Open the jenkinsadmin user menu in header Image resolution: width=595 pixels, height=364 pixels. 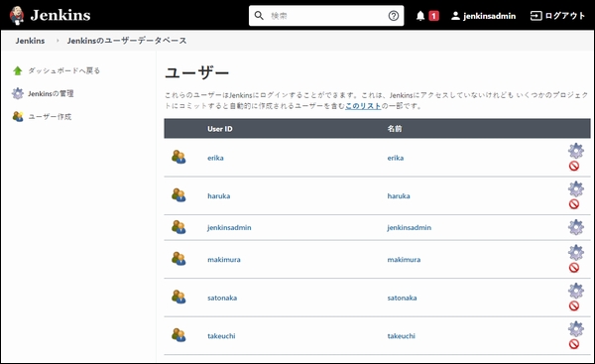click(483, 16)
